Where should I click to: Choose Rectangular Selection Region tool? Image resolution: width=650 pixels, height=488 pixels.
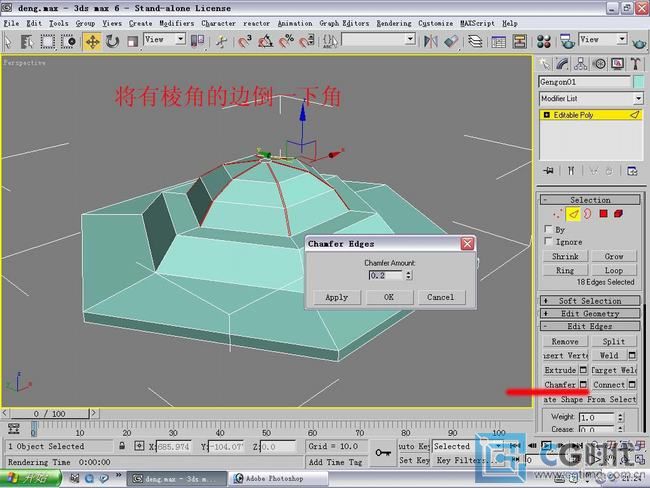pos(47,41)
